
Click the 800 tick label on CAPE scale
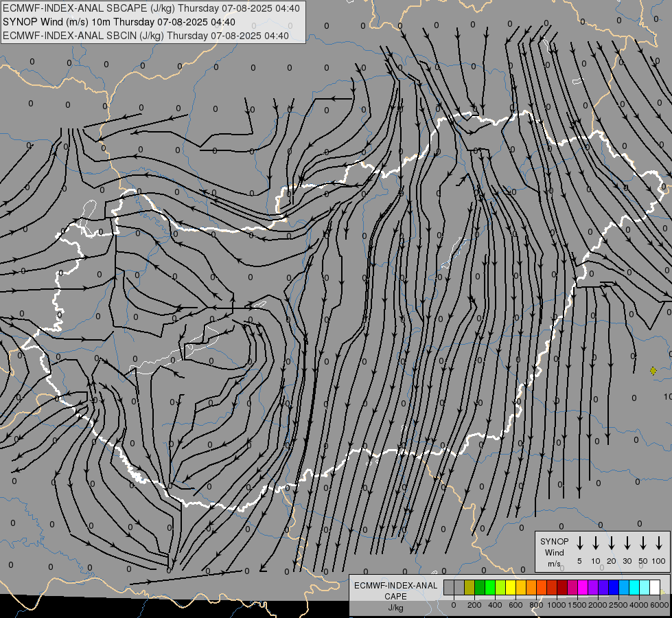click(536, 605)
